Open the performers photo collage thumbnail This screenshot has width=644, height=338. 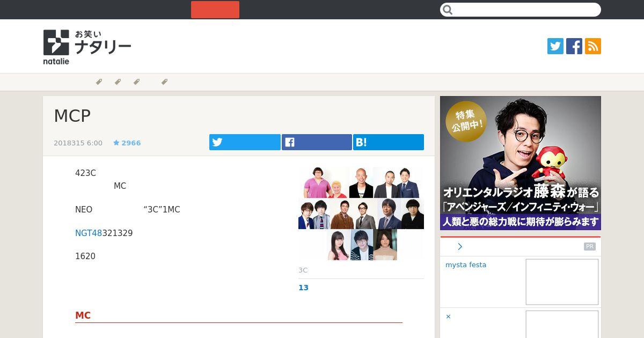361,214
